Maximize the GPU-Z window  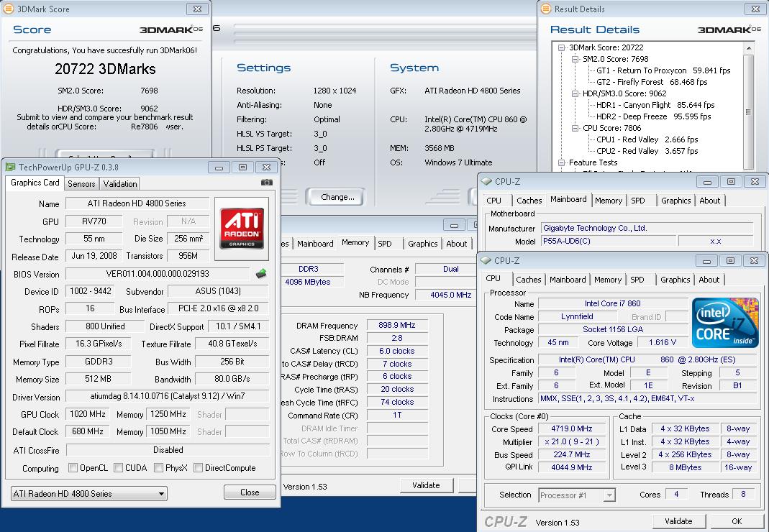[242, 168]
